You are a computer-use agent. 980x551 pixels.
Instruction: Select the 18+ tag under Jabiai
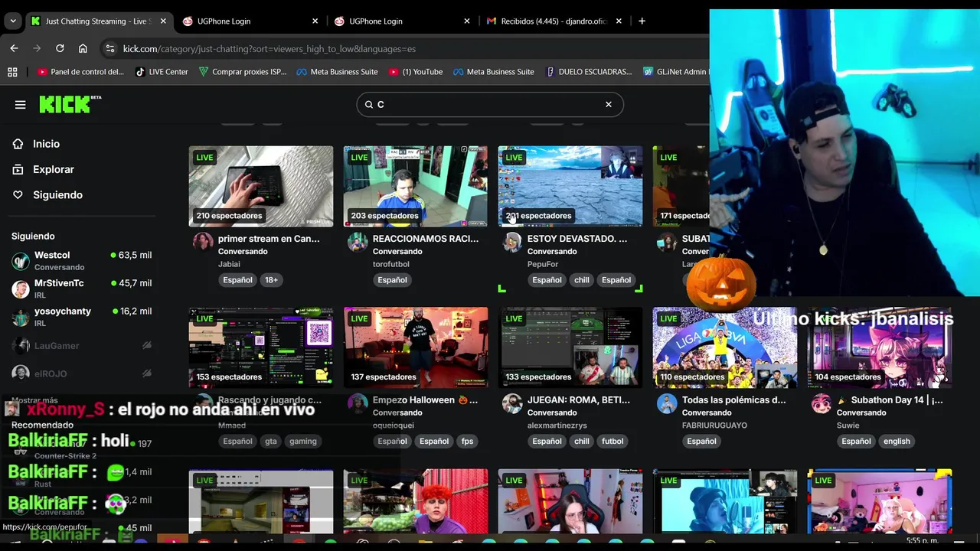pos(271,280)
